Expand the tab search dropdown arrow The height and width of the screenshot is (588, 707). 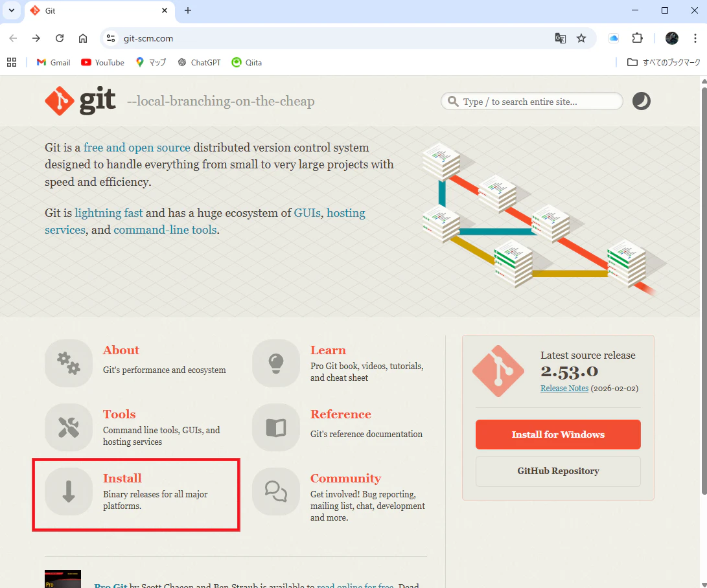point(12,10)
